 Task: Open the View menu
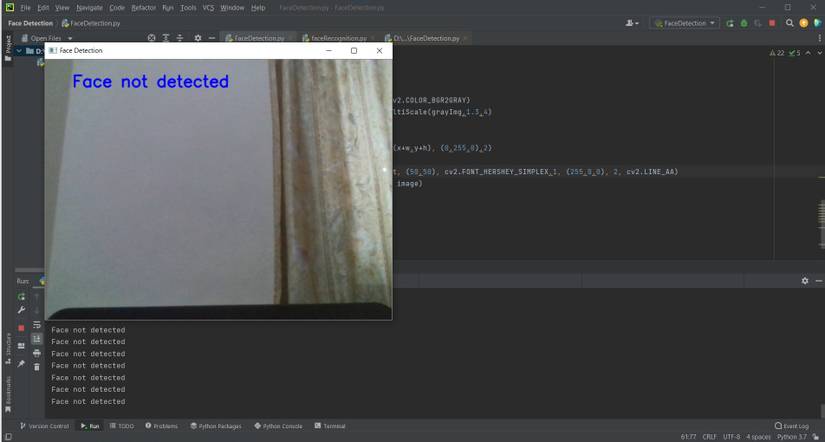click(62, 8)
